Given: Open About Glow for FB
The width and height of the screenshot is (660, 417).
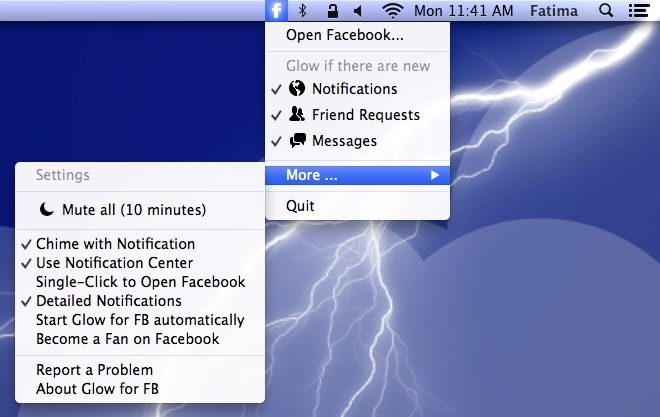Looking at the screenshot, I should [x=140, y=388].
